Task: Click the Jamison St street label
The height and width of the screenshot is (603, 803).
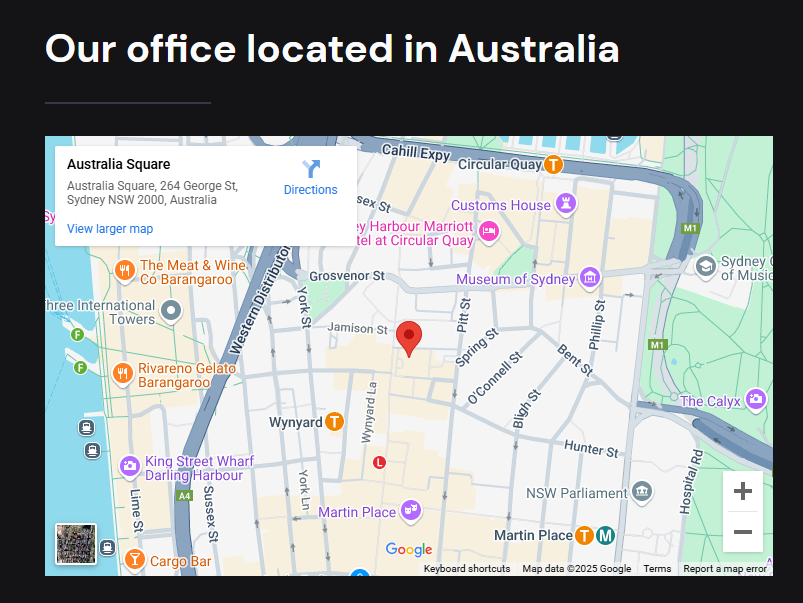Action: (357, 328)
